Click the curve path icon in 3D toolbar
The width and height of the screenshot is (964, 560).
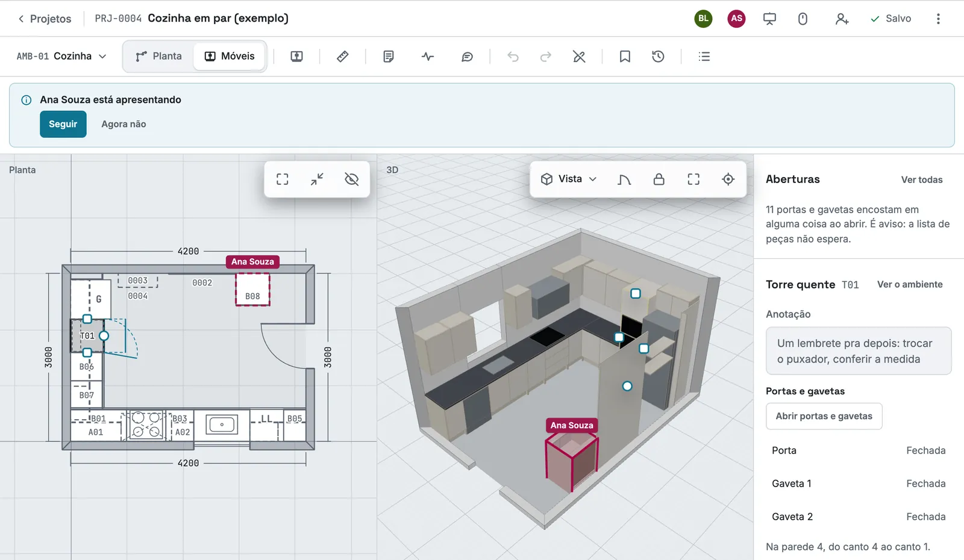(624, 179)
